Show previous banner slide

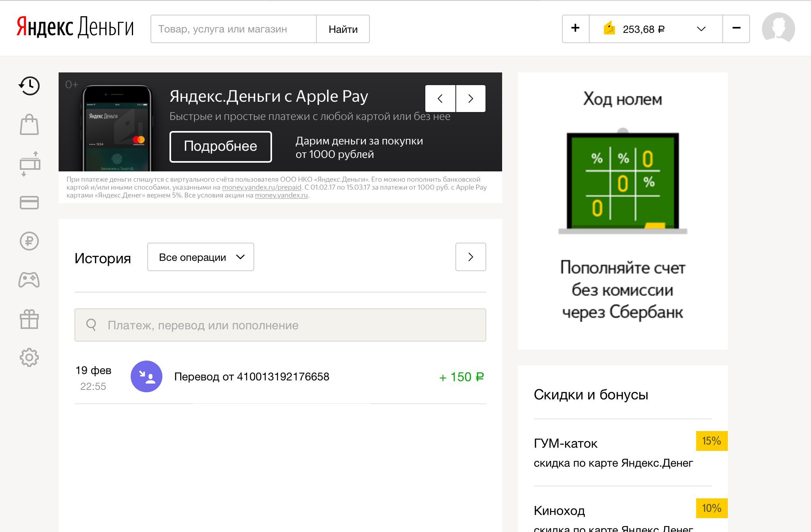coord(440,99)
